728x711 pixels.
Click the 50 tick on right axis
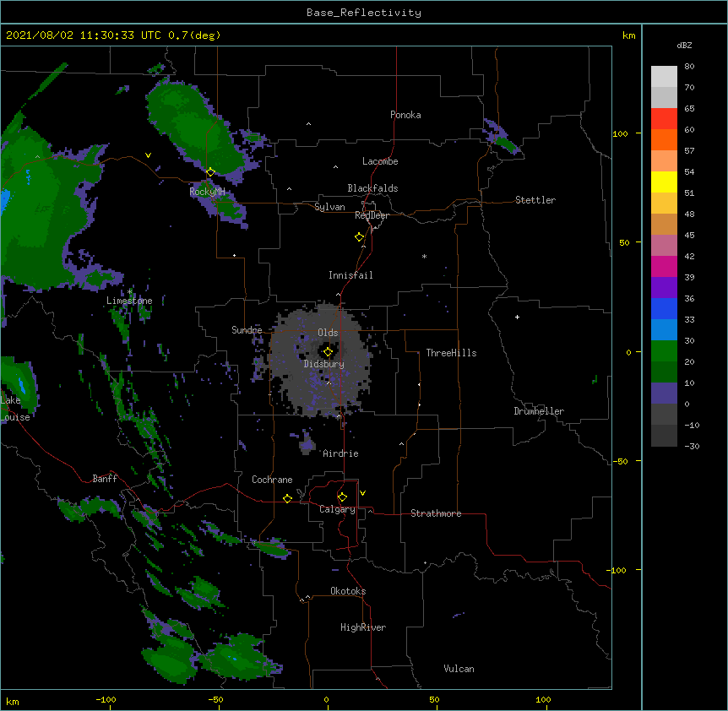tap(624, 242)
